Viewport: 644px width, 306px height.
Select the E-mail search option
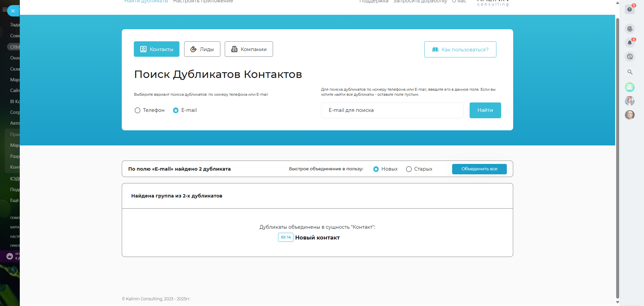click(176, 111)
